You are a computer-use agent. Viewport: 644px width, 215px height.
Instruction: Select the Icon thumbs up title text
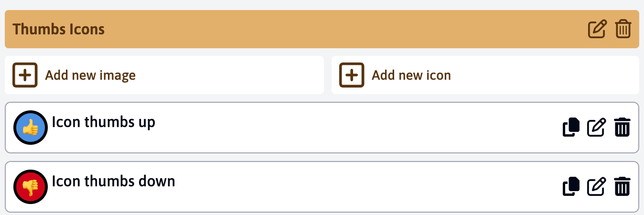pyautogui.click(x=103, y=122)
